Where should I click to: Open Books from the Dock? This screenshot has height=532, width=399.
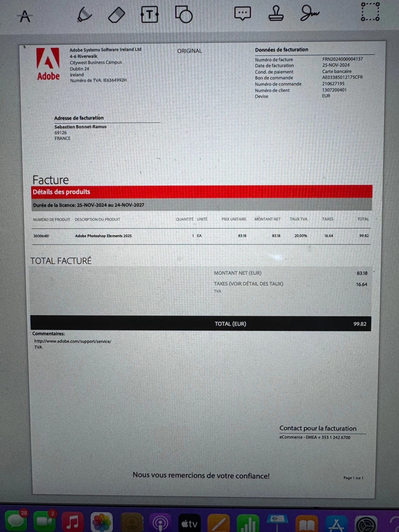point(307,524)
